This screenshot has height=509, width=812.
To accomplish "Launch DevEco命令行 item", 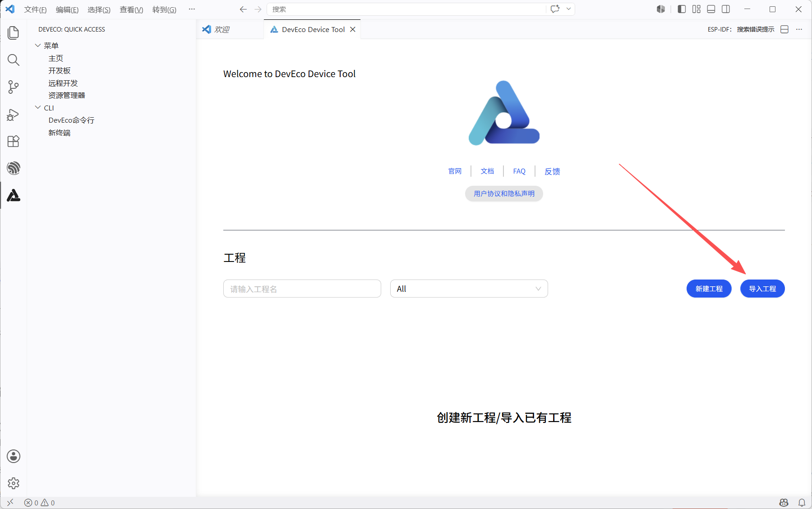I will point(71,120).
